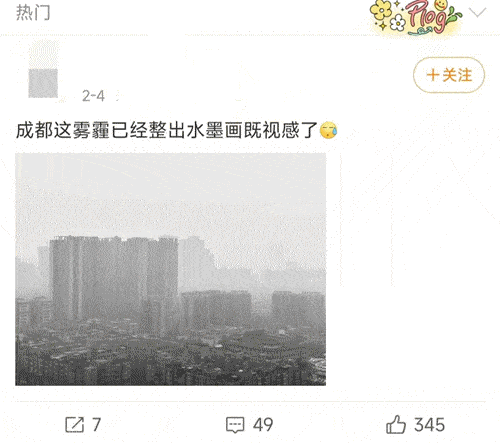
Task: Tap the repost share icon
Action: click(x=74, y=424)
